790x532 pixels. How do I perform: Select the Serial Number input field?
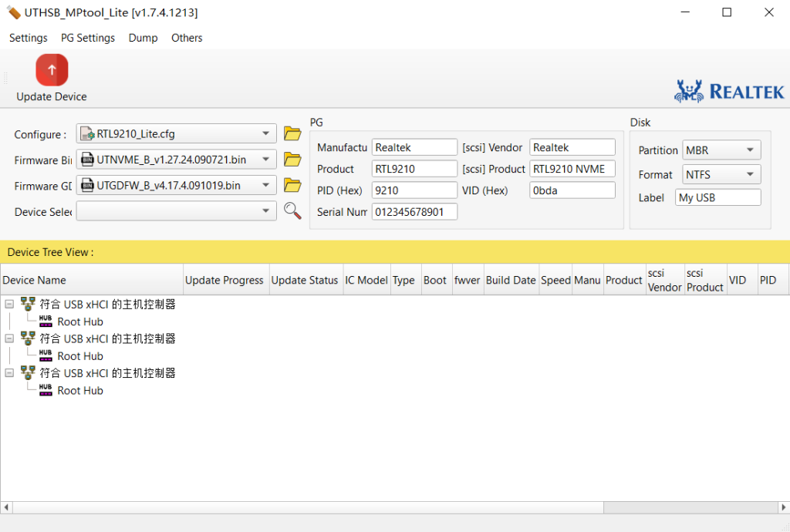tap(414, 211)
